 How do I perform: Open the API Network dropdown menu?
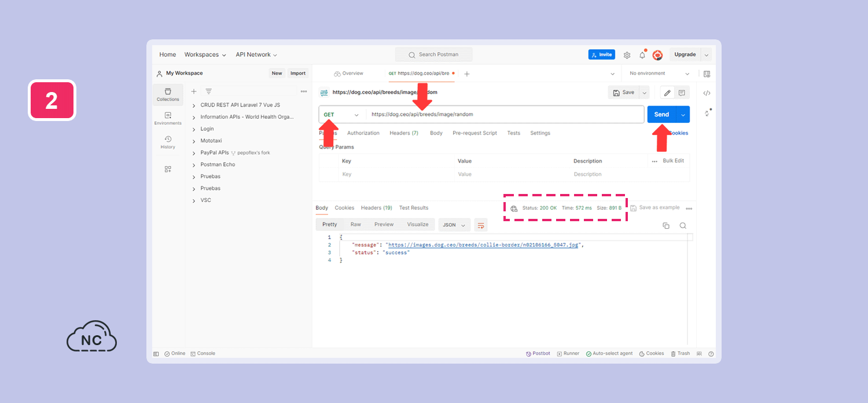pyautogui.click(x=256, y=55)
